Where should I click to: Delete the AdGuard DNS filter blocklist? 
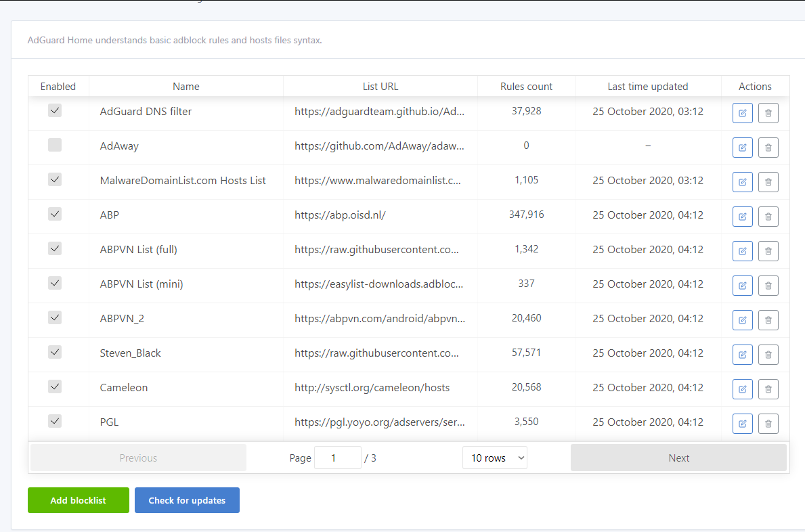768,113
